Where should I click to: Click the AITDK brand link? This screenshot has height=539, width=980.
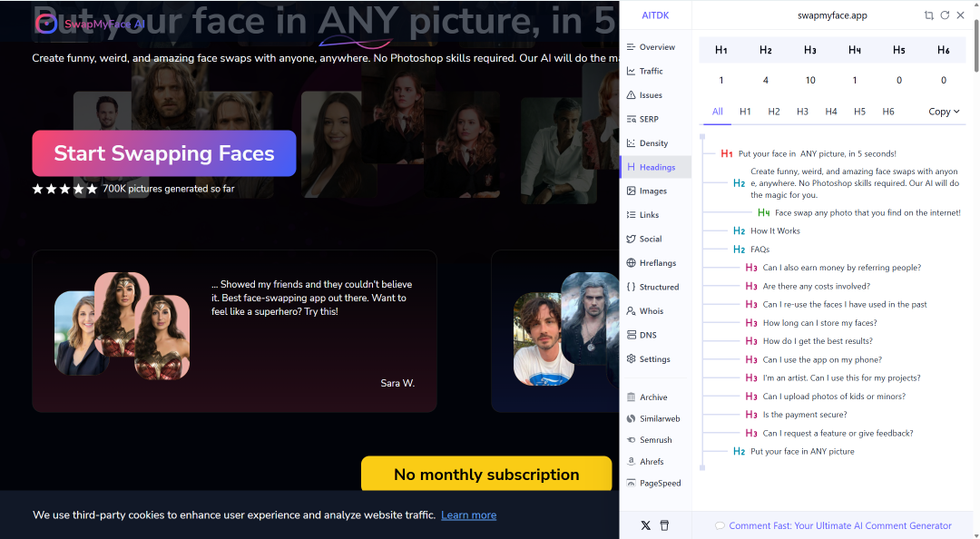click(656, 15)
